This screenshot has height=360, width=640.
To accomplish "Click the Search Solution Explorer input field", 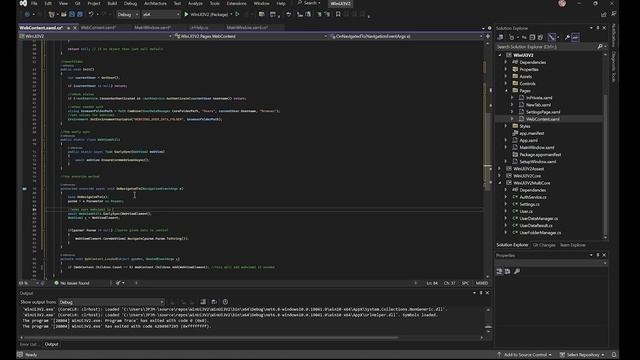I will pyautogui.click(x=546, y=47).
